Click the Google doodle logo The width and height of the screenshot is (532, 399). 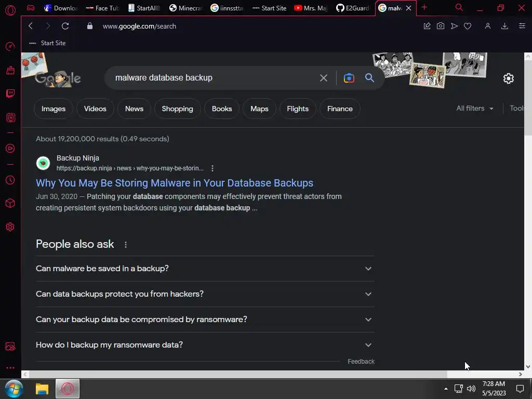[x=58, y=78]
